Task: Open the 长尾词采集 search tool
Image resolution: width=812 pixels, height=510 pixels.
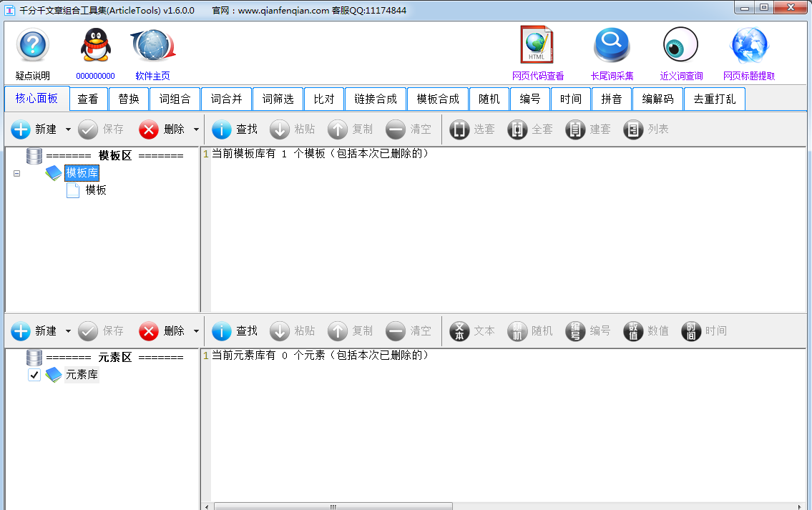Action: click(612, 45)
